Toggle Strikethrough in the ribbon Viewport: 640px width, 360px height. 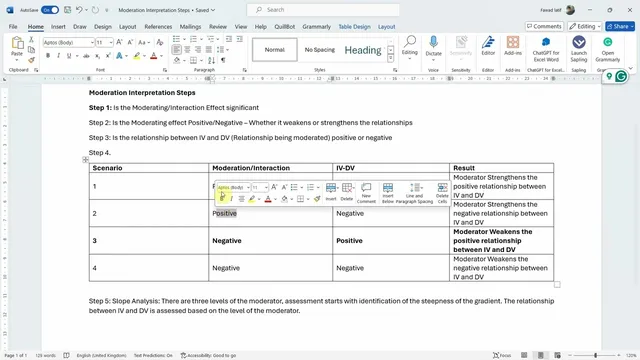click(86, 56)
